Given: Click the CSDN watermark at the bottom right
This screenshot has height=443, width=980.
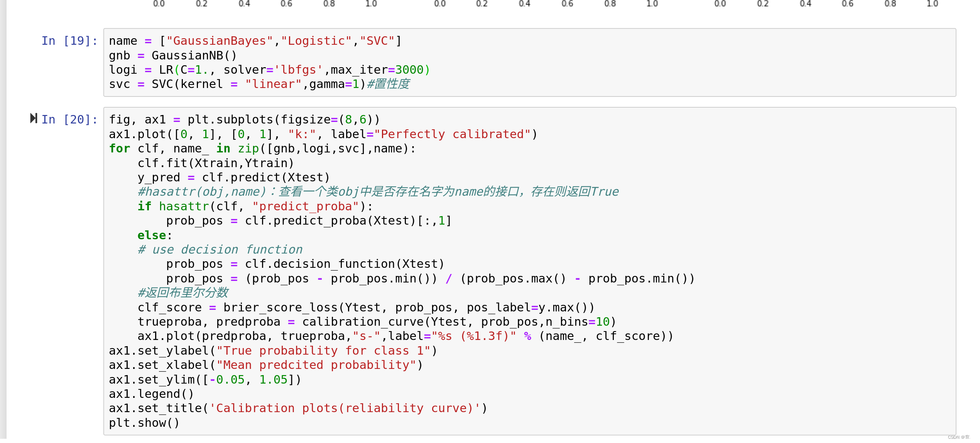Looking at the screenshot, I should tap(960, 437).
